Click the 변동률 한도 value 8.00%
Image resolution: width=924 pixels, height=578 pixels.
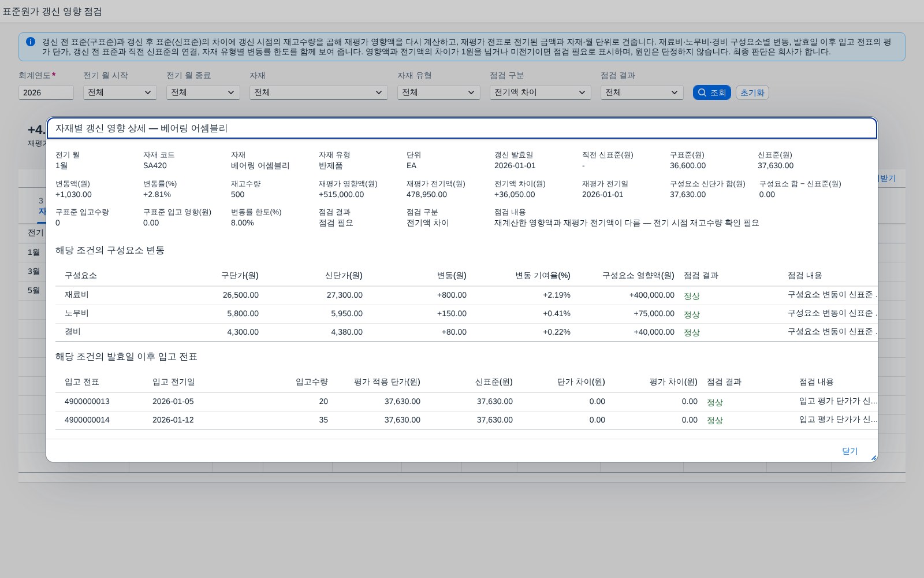[x=243, y=223]
